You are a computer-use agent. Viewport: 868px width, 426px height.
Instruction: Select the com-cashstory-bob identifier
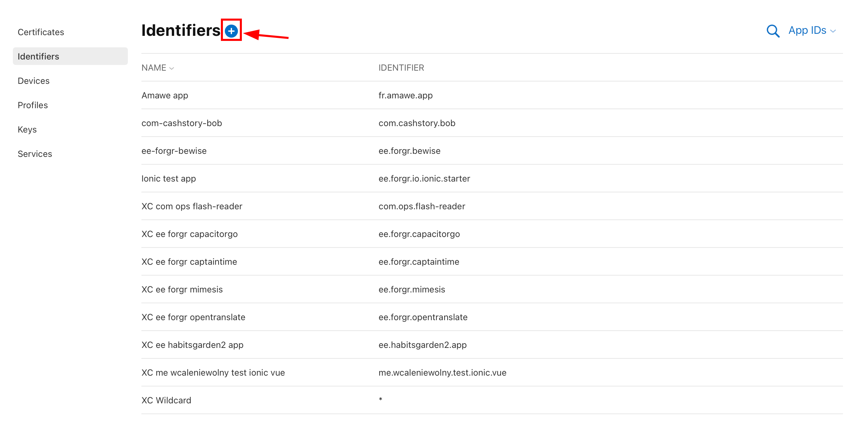tap(182, 123)
